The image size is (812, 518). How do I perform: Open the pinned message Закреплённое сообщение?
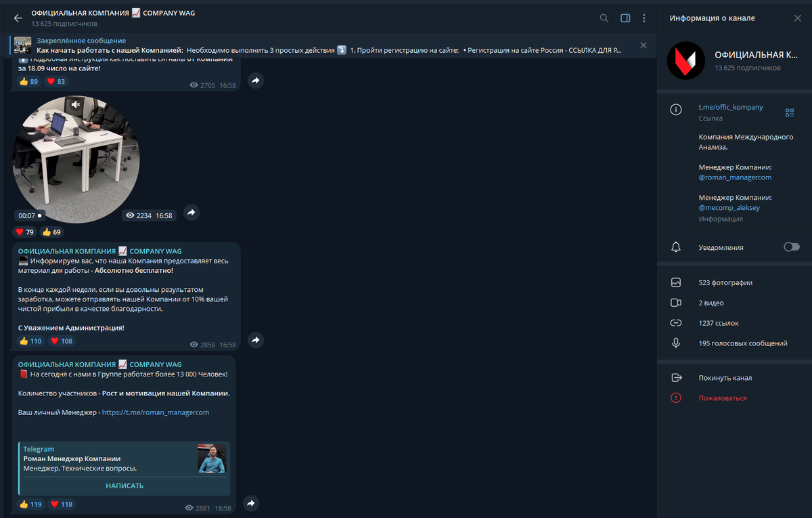(x=328, y=45)
